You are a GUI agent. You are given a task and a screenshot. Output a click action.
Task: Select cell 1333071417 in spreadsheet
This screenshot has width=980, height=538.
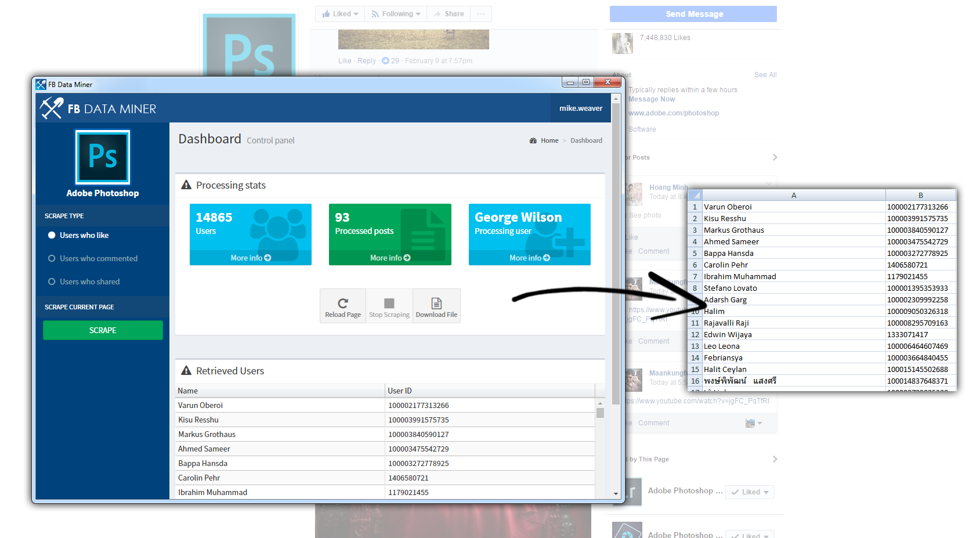tap(920, 334)
